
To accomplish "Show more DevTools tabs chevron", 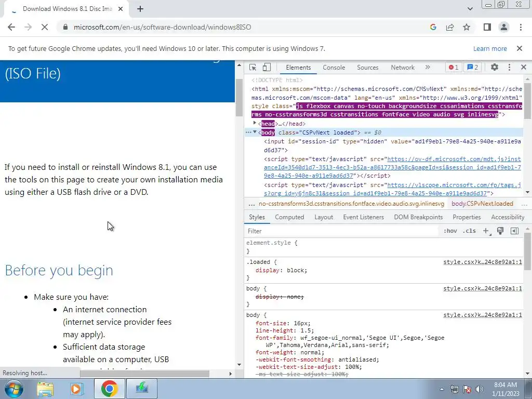I will pos(428,67).
